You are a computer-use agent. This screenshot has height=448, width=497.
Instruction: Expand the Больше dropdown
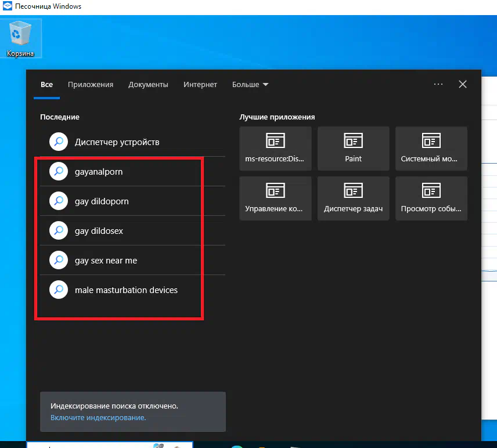[250, 85]
